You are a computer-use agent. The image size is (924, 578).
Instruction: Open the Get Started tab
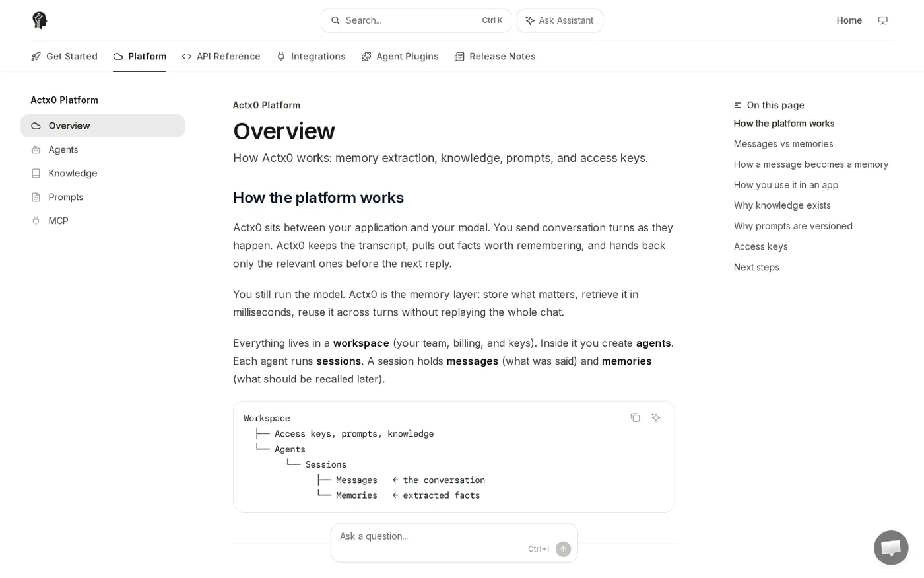tap(64, 57)
